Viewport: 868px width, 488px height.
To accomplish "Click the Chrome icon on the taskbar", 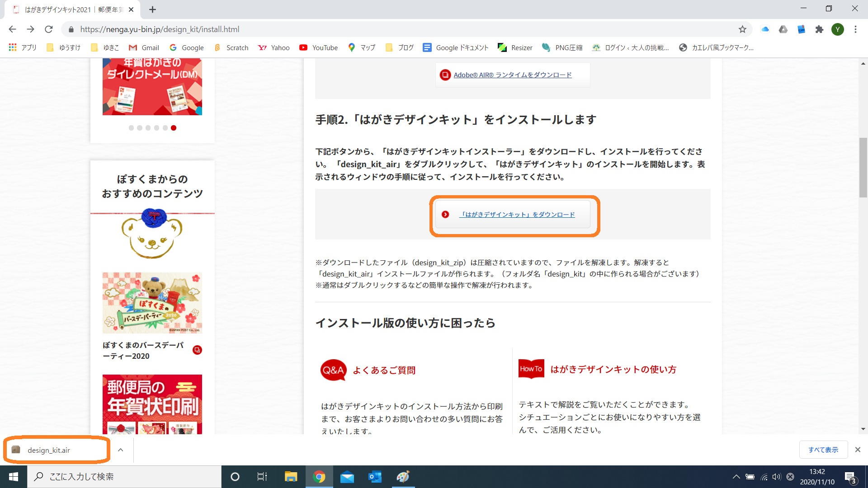I will [319, 477].
